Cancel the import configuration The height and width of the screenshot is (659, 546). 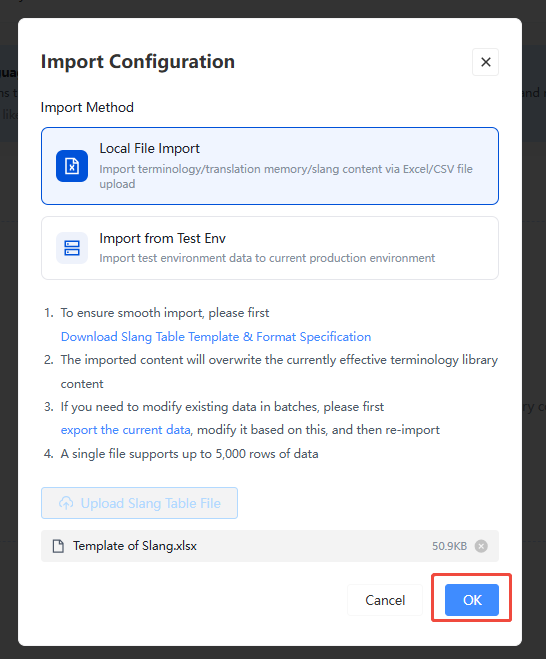385,600
